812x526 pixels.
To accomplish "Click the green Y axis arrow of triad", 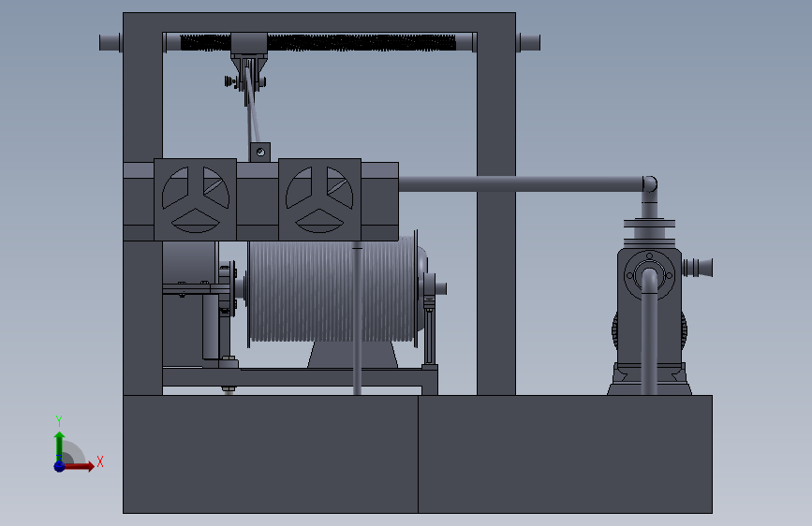I will point(59,446).
